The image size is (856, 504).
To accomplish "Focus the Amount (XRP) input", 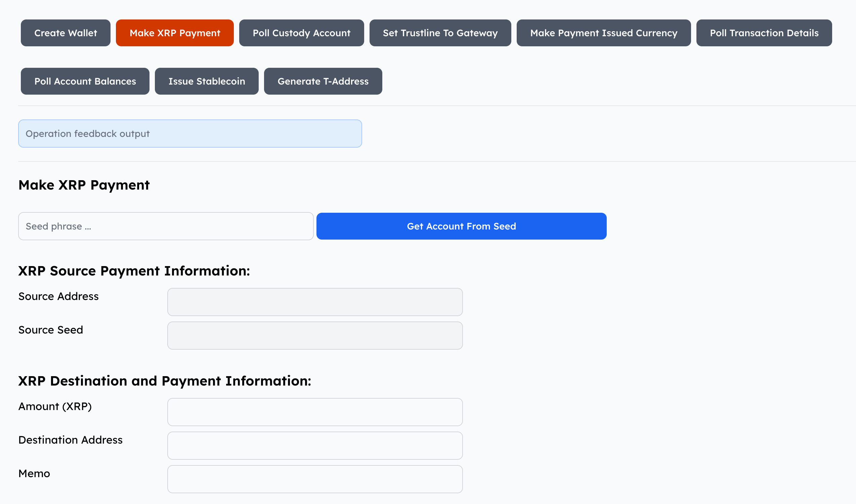I will click(314, 412).
